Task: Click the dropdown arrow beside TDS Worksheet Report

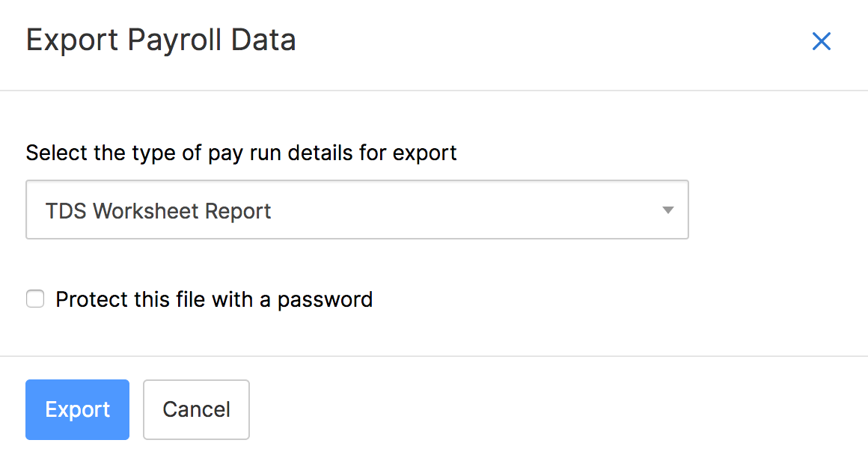Action: [x=668, y=210]
